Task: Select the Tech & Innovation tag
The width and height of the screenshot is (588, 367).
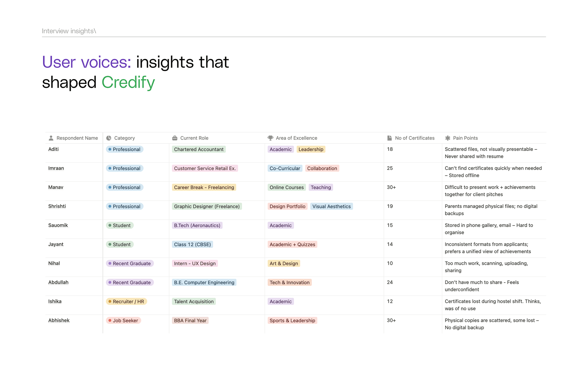Action: point(289,283)
